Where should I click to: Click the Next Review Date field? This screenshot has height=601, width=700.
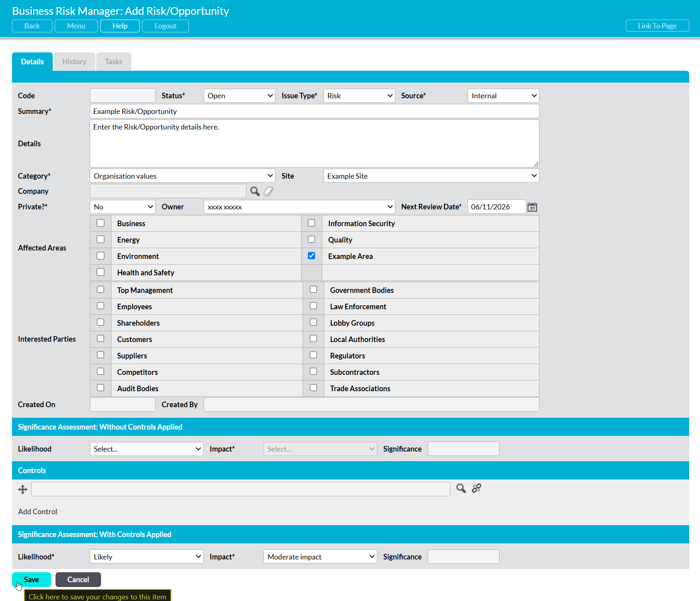[x=497, y=207]
